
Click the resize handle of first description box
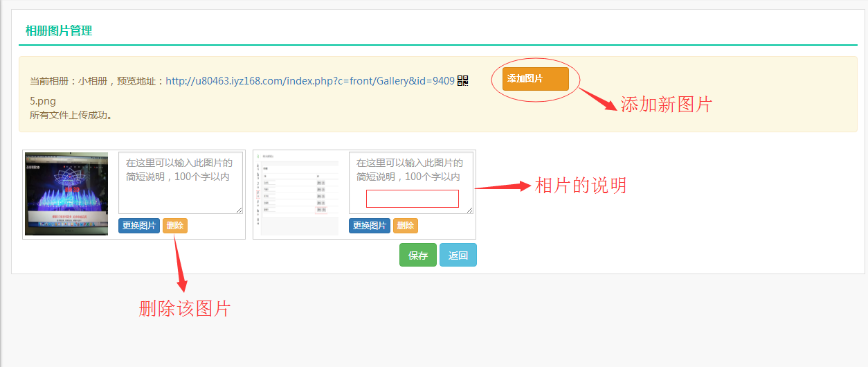pos(240,211)
